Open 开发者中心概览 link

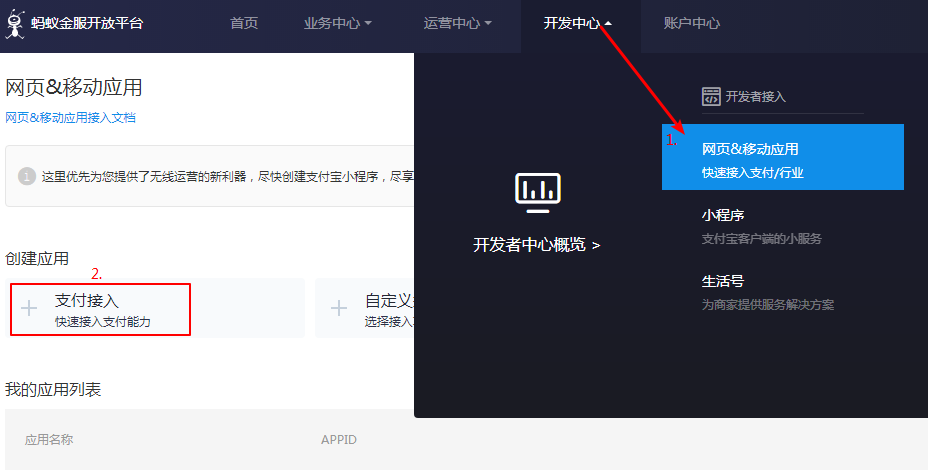click(x=537, y=244)
